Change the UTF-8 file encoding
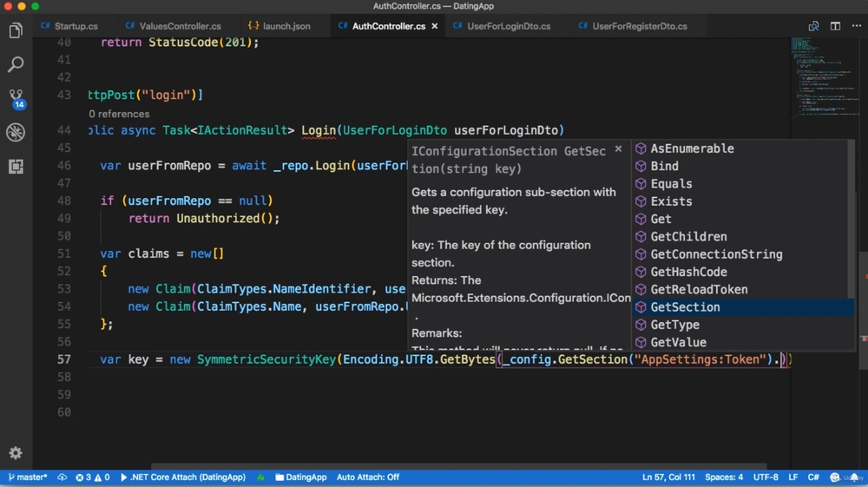 [x=766, y=477]
